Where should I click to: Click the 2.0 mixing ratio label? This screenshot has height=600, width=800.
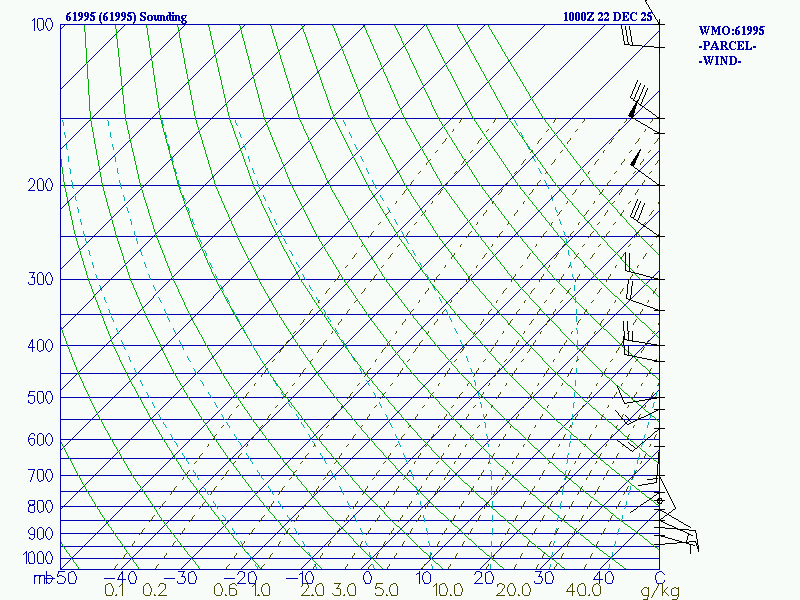(312, 590)
